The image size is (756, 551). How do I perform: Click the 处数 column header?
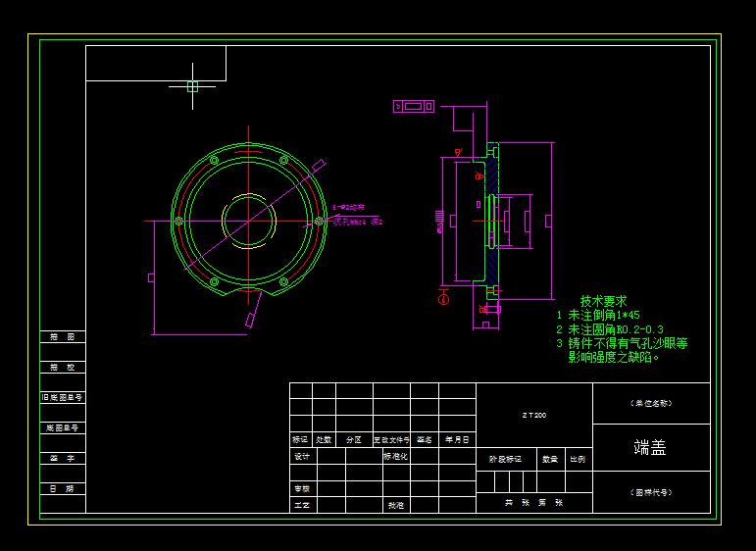click(x=324, y=439)
